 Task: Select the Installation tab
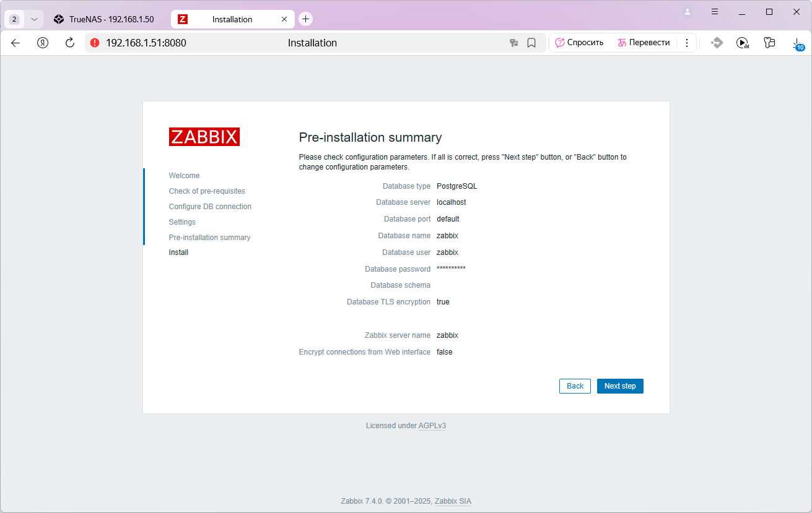coord(232,19)
